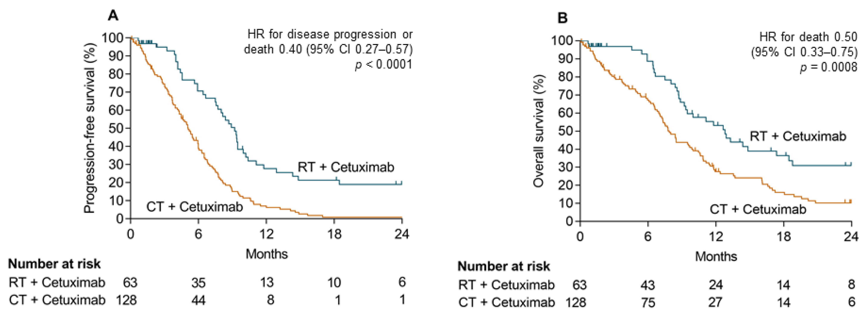Select the 'HR for disease progression' annotation text
The height and width of the screenshot is (318, 868).
330,34
